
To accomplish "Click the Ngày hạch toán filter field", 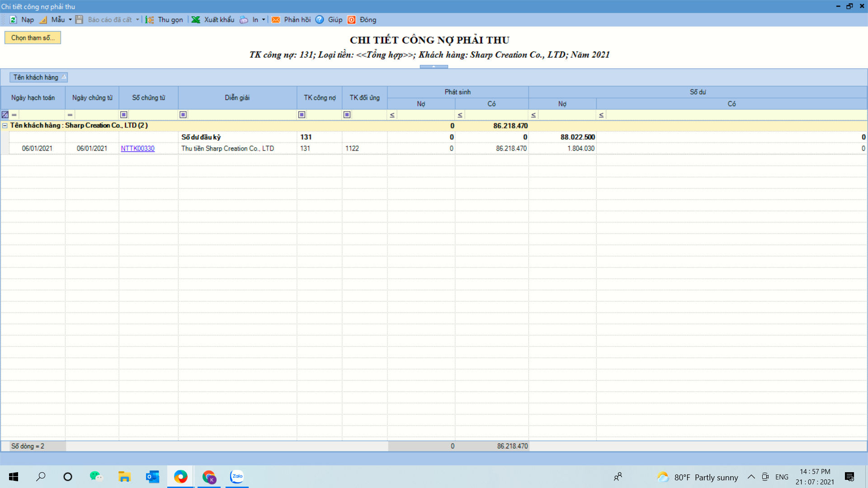I will coord(41,115).
